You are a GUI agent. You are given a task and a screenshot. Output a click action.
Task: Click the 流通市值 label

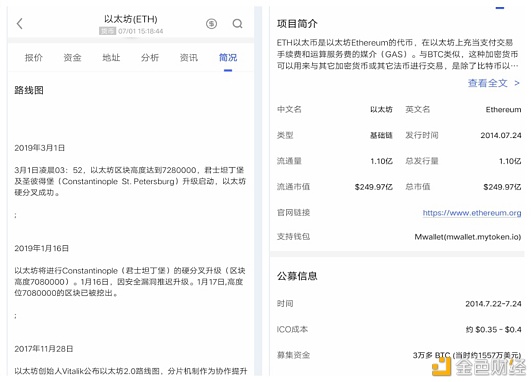(293, 187)
